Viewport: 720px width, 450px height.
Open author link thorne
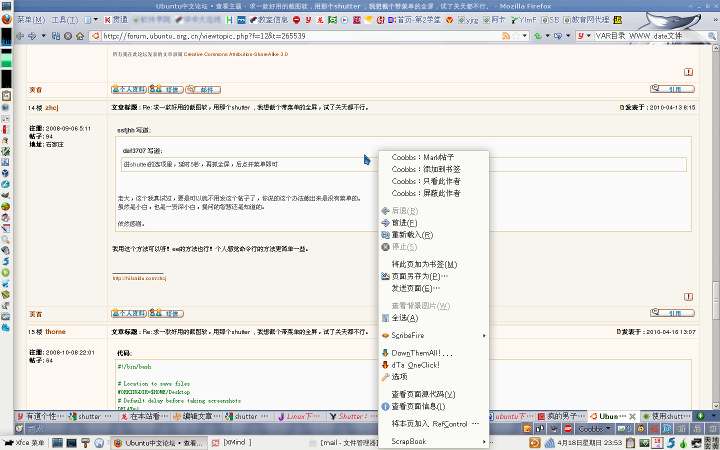(x=55, y=332)
